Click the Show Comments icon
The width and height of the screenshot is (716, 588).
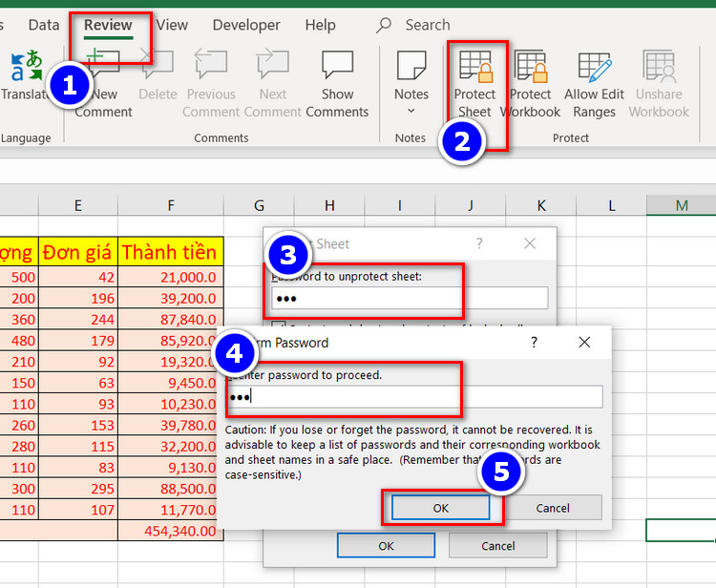[337, 67]
